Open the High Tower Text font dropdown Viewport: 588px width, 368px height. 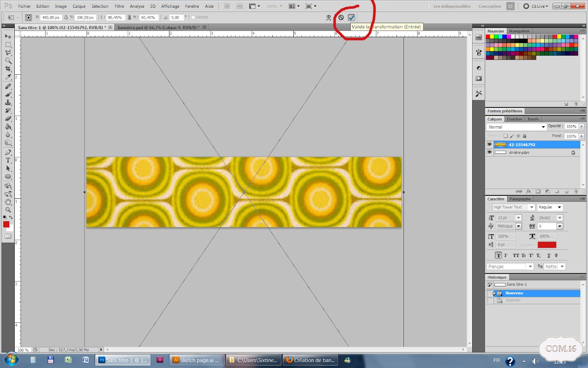coord(531,207)
